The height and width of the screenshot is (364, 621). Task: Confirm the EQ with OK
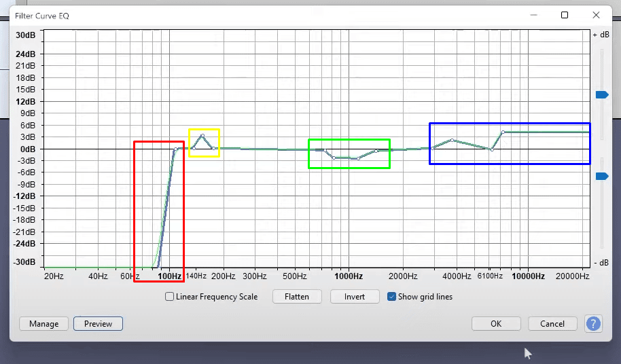point(496,324)
